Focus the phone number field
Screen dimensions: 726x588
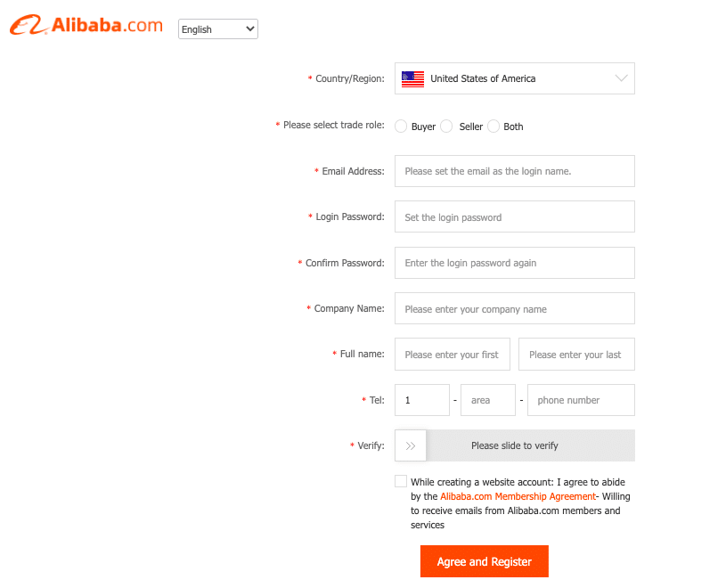tap(581, 400)
